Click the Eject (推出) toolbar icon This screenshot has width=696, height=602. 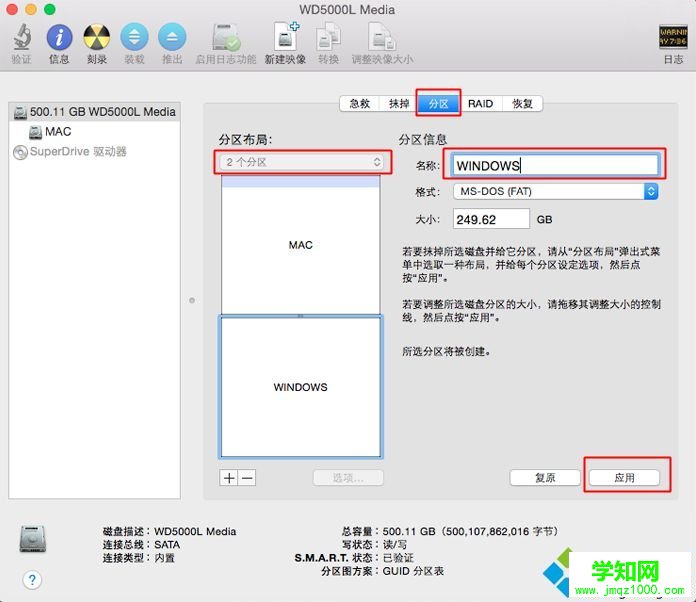[172, 37]
